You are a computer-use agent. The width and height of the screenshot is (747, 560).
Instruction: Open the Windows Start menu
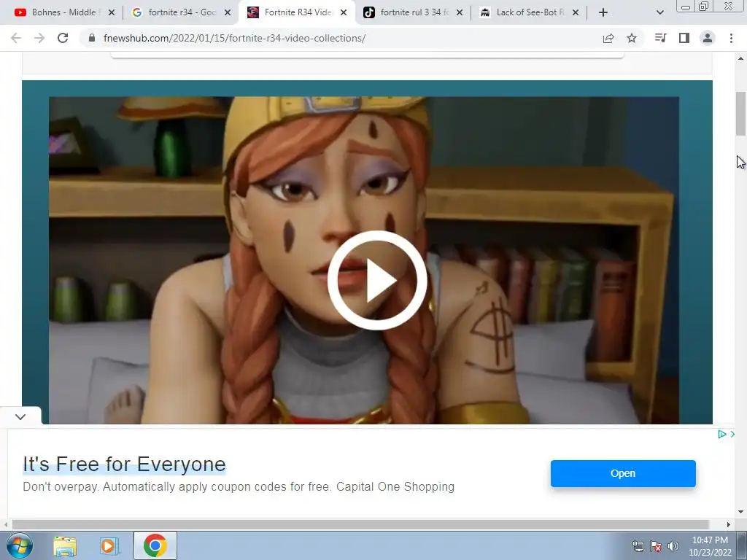point(19,545)
